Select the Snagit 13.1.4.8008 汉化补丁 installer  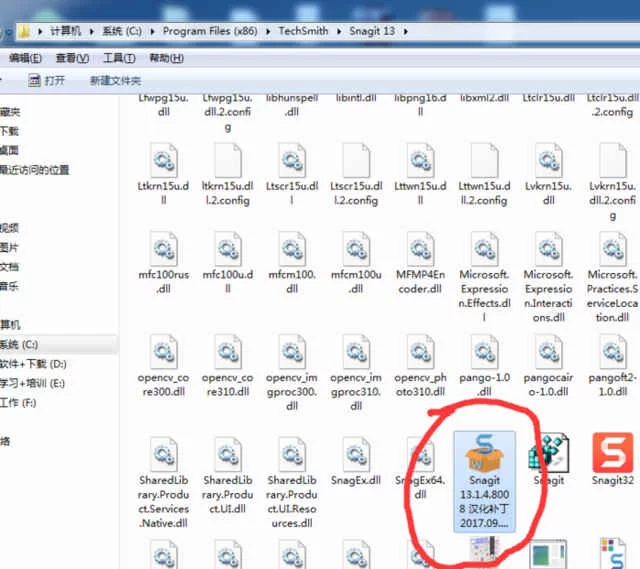click(484, 482)
